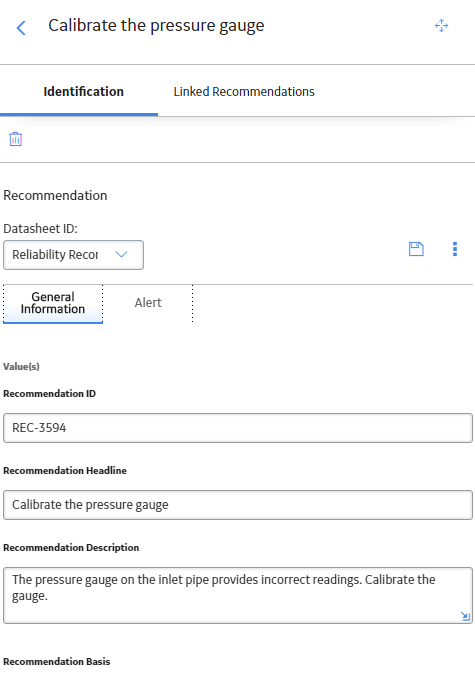The height and width of the screenshot is (673, 475).
Task: Open the Datasheet ID dropdown
Action: [x=73, y=255]
